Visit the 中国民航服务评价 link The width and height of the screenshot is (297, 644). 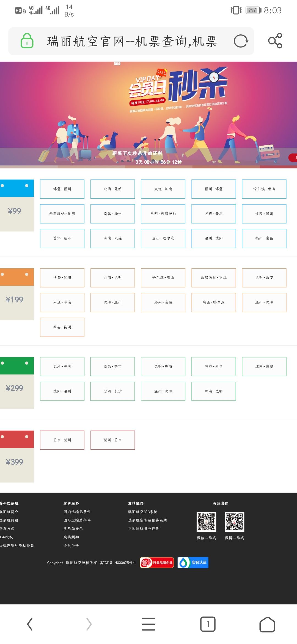144,528
